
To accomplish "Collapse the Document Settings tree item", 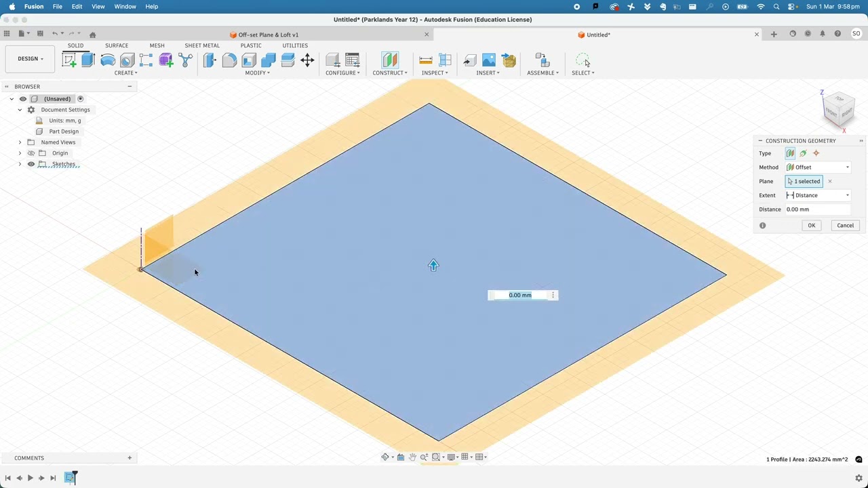I will tap(20, 110).
